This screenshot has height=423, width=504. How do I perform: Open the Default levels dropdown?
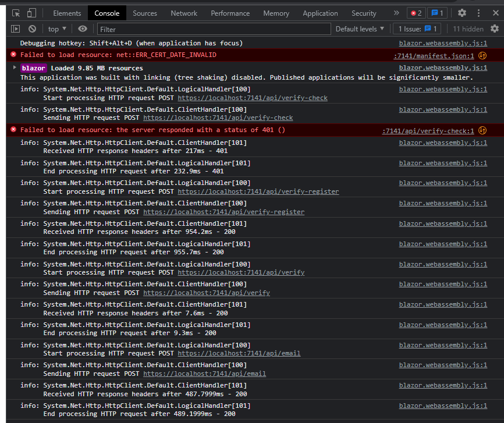click(x=360, y=29)
